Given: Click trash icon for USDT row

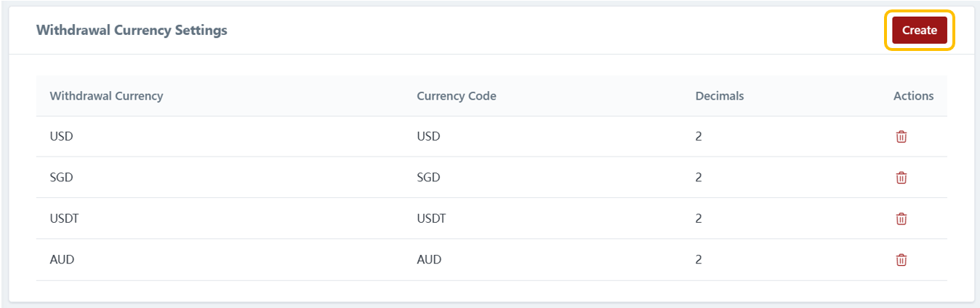Looking at the screenshot, I should (901, 218).
